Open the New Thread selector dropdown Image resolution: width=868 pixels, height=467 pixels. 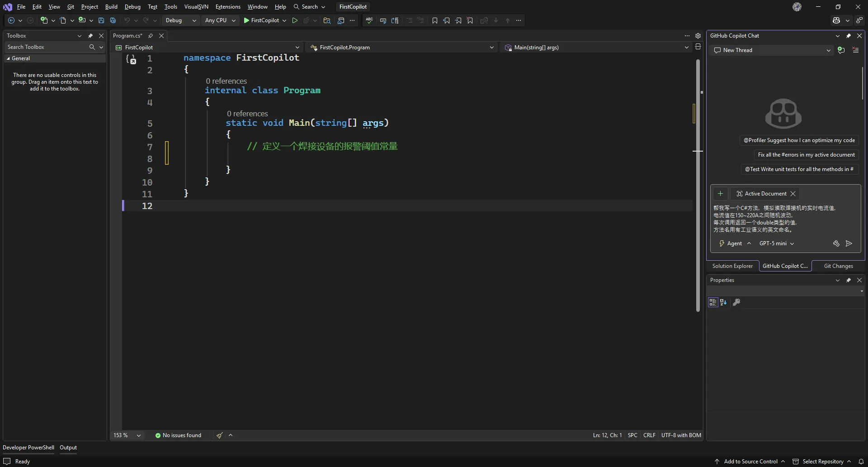[772, 50]
